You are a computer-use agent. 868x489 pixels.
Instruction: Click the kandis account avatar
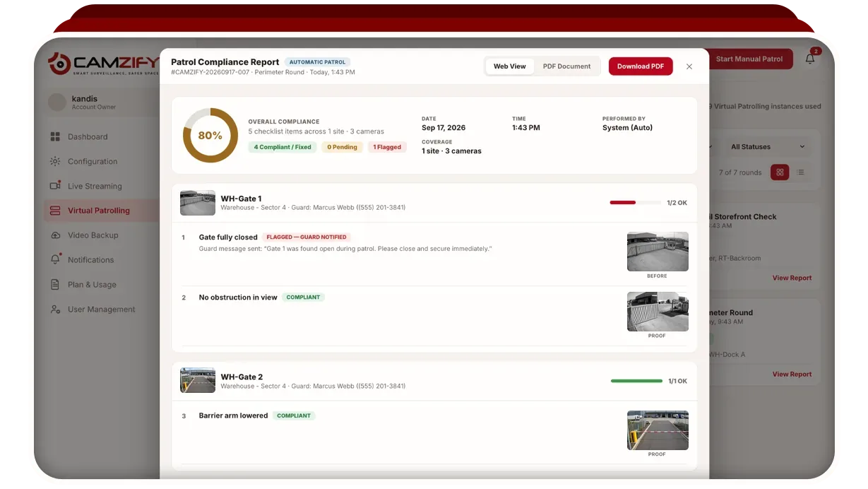[x=57, y=102]
